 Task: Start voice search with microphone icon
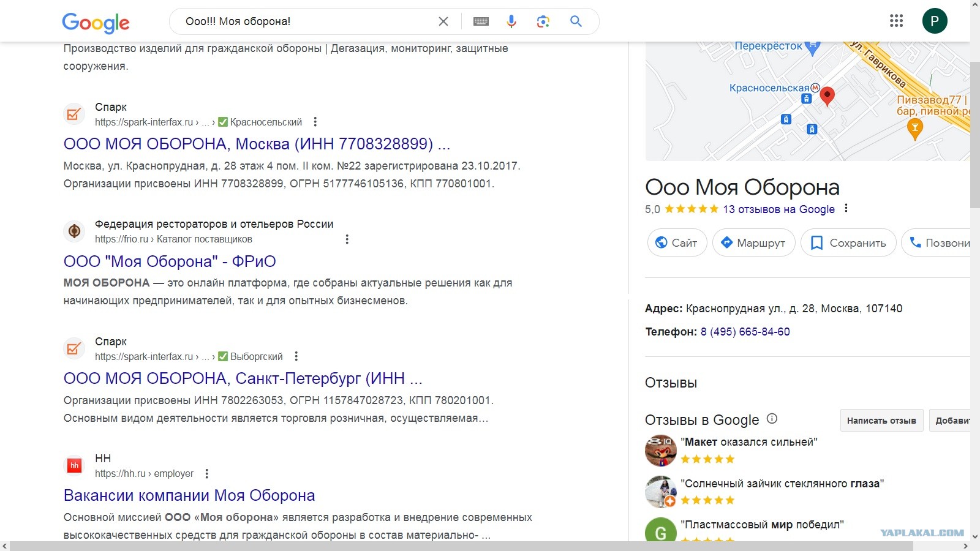511,21
